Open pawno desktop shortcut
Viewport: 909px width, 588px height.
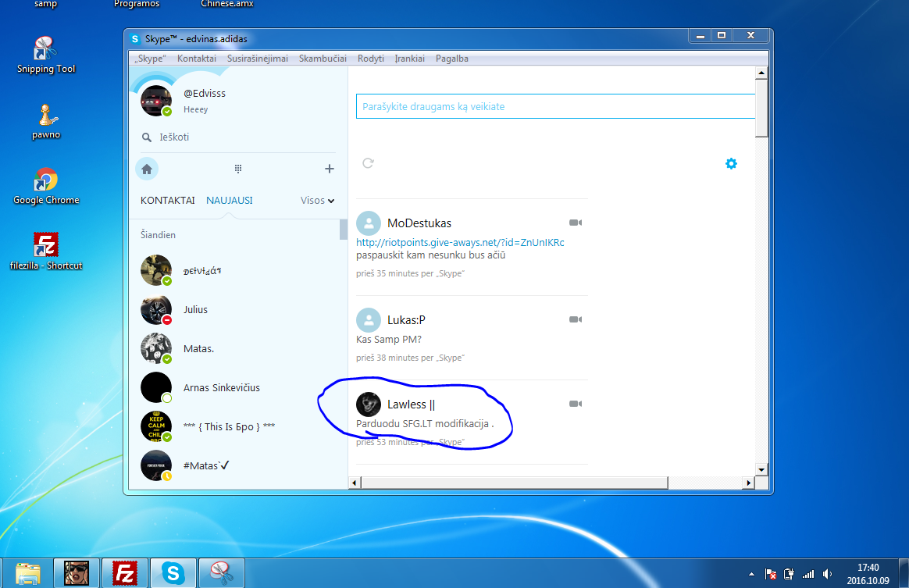(x=46, y=122)
